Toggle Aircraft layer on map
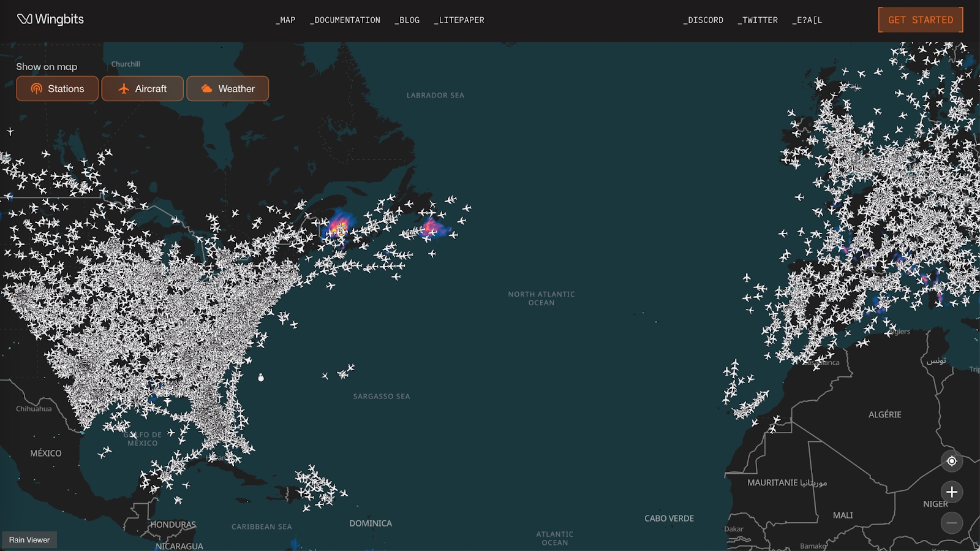Viewport: 980px width, 551px height. (142, 89)
